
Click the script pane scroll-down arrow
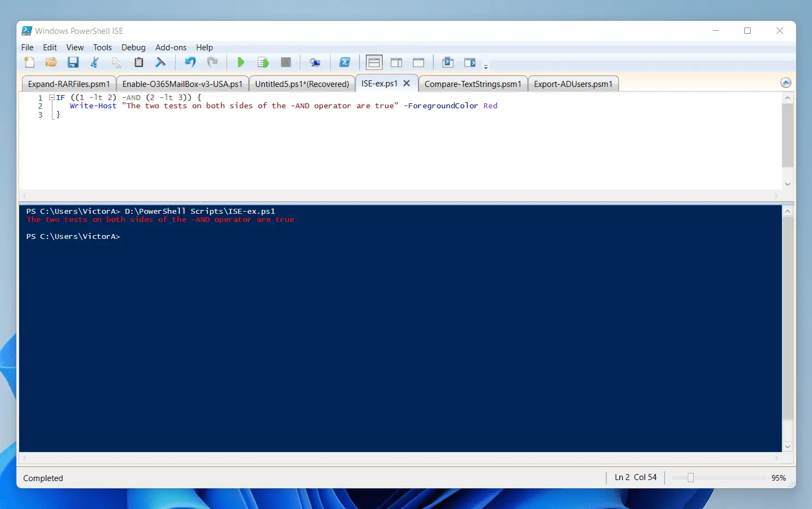787,184
